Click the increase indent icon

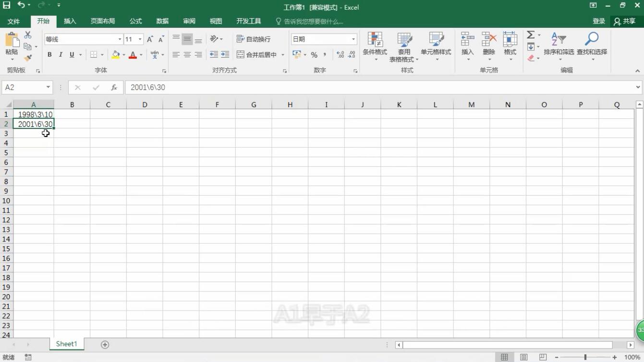click(225, 55)
